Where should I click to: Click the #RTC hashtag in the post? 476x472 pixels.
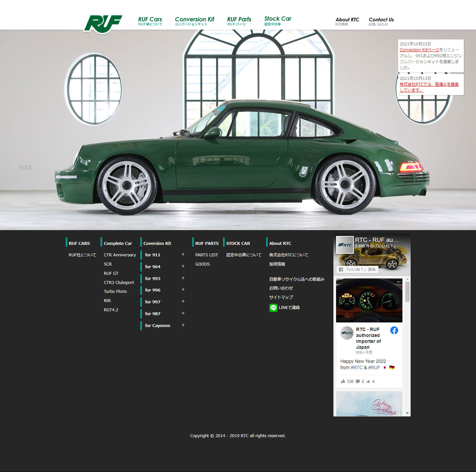[x=357, y=367]
